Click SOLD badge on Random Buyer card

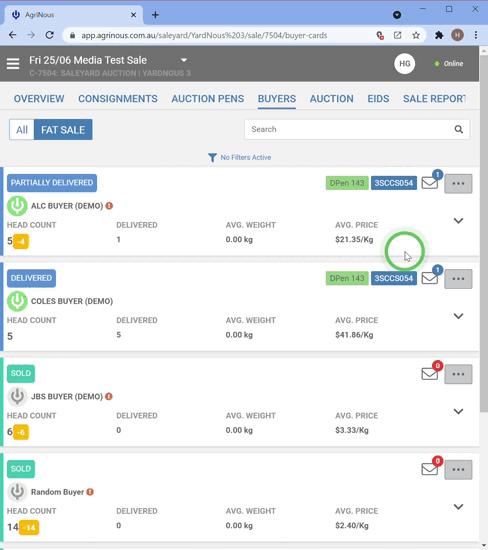(x=21, y=469)
